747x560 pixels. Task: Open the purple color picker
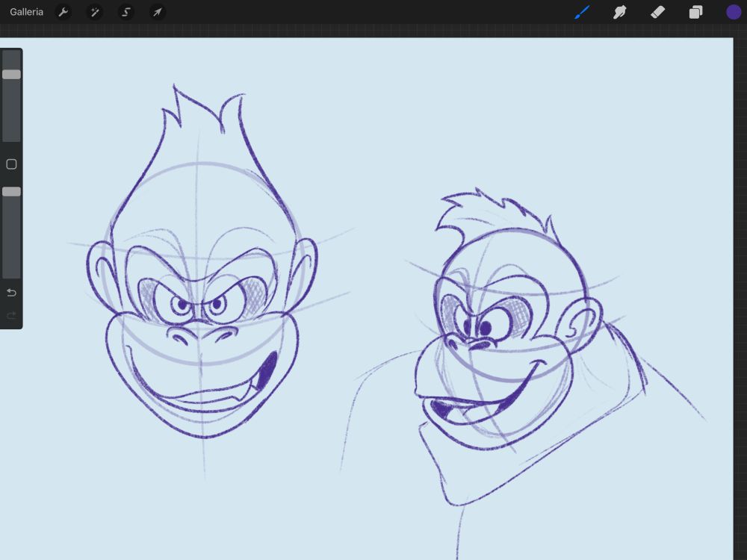734,12
